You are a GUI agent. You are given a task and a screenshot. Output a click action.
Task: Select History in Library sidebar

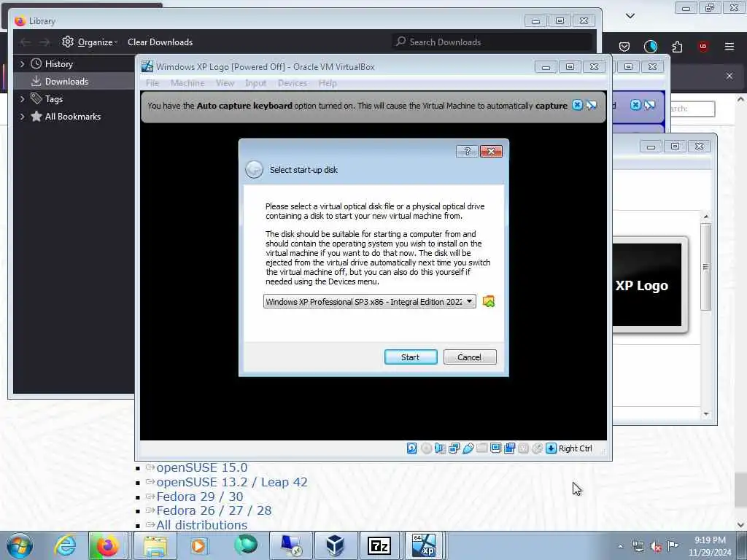(x=58, y=64)
